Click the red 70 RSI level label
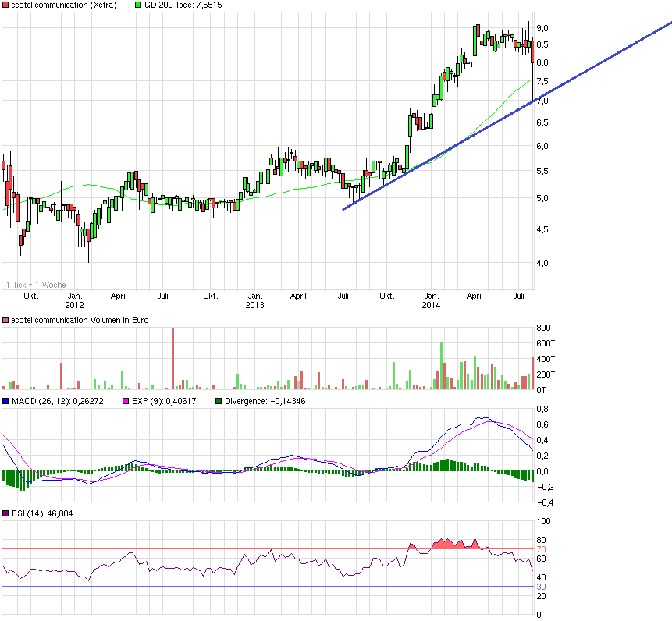 [540, 549]
